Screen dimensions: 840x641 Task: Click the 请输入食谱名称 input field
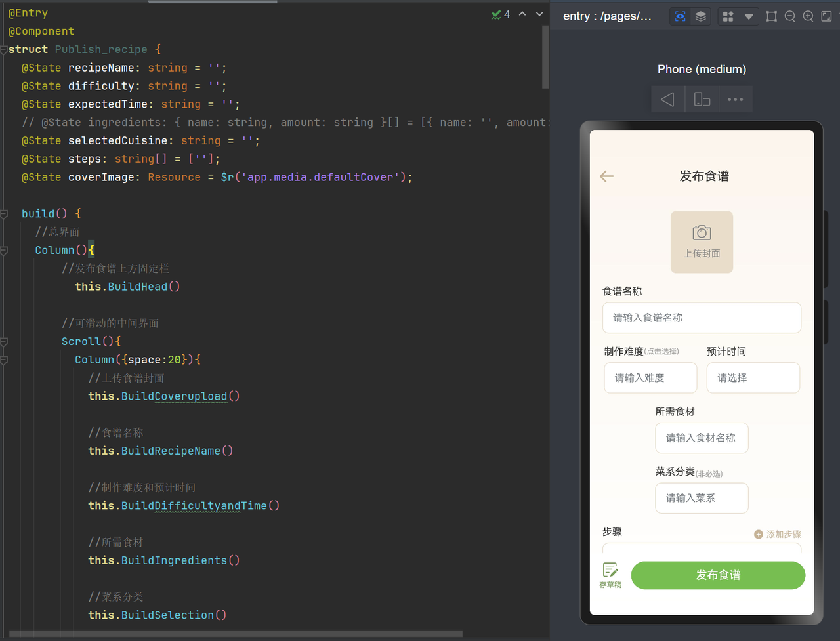click(x=702, y=318)
